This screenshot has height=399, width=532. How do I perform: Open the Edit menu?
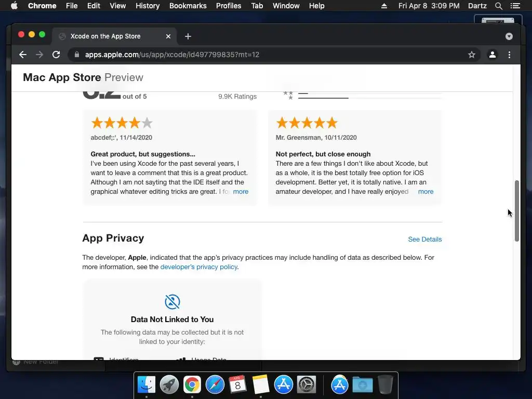click(x=94, y=6)
